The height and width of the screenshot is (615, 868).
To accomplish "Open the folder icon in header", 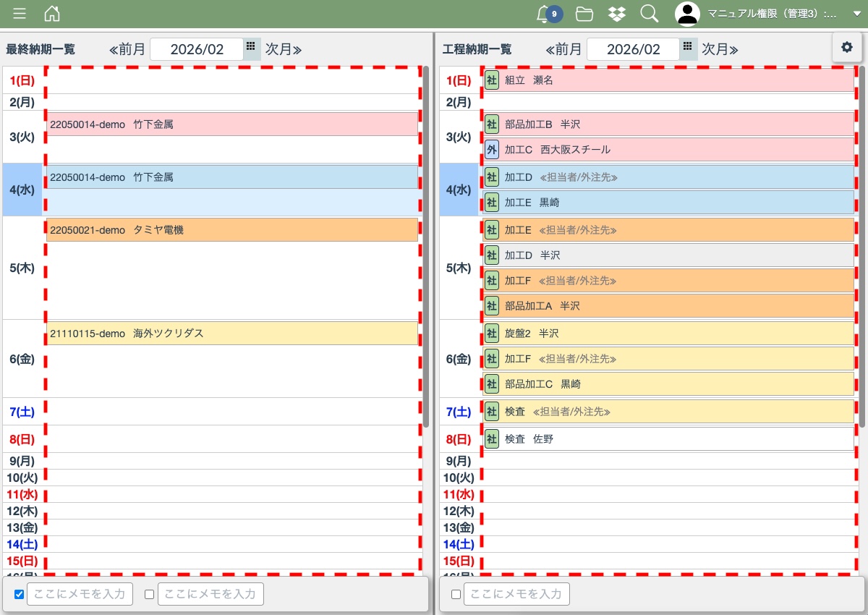I will (584, 14).
